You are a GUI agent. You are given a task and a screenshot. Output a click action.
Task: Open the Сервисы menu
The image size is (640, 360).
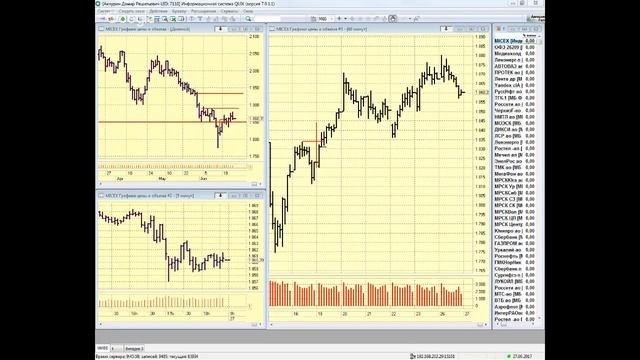pos(229,11)
